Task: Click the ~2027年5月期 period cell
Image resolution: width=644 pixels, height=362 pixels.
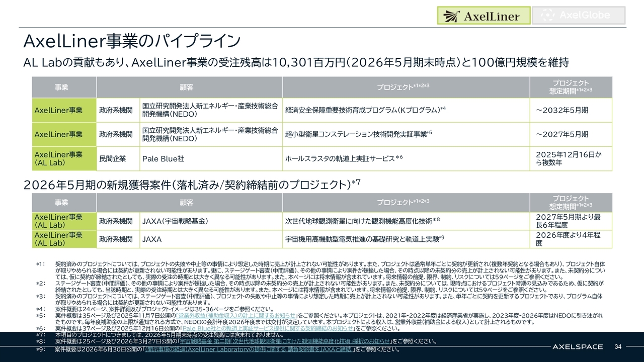Action: coord(571,134)
